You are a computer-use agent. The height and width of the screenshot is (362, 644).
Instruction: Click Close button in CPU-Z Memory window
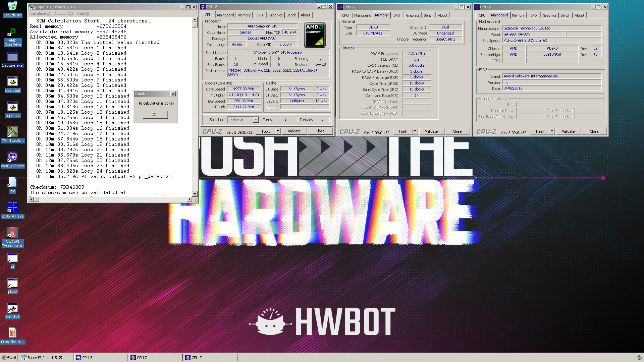pyautogui.click(x=457, y=131)
